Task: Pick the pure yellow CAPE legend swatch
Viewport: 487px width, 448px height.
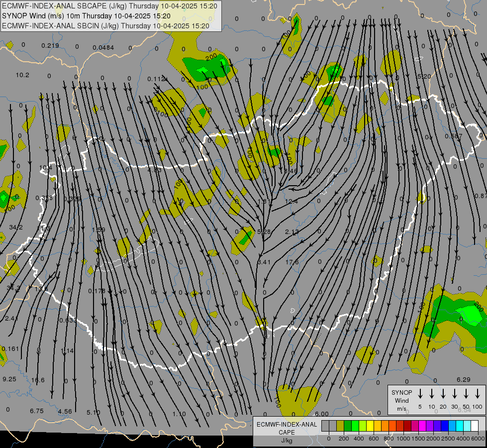Action: pos(370,426)
